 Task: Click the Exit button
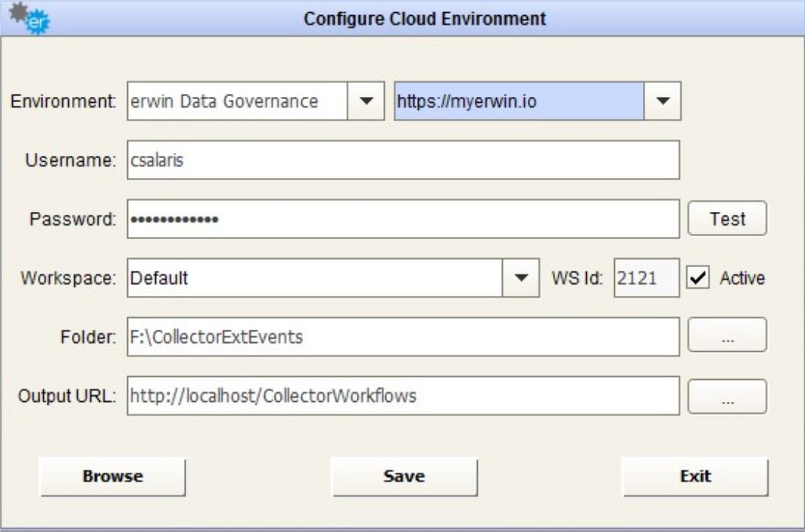click(694, 477)
